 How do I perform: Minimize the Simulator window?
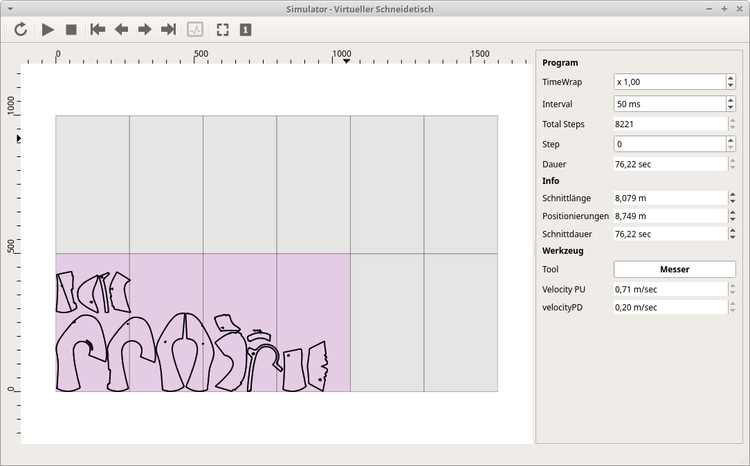coord(709,9)
